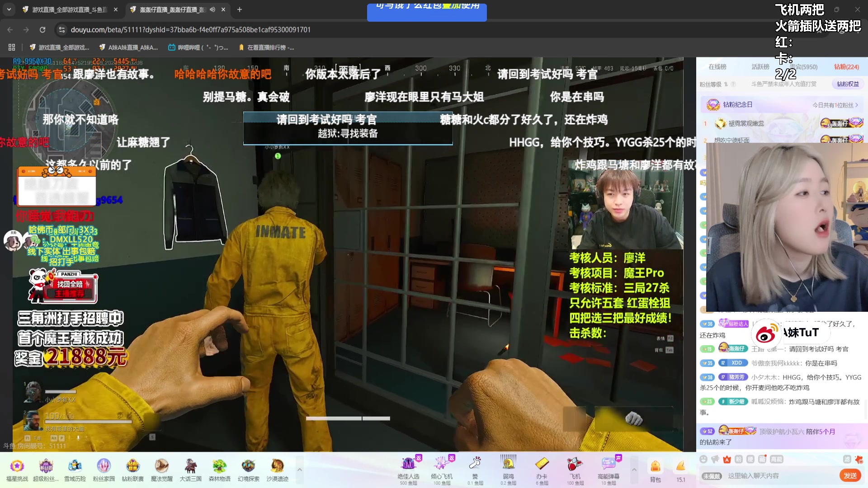Open the apps grid in bookmarks bar

point(12,47)
